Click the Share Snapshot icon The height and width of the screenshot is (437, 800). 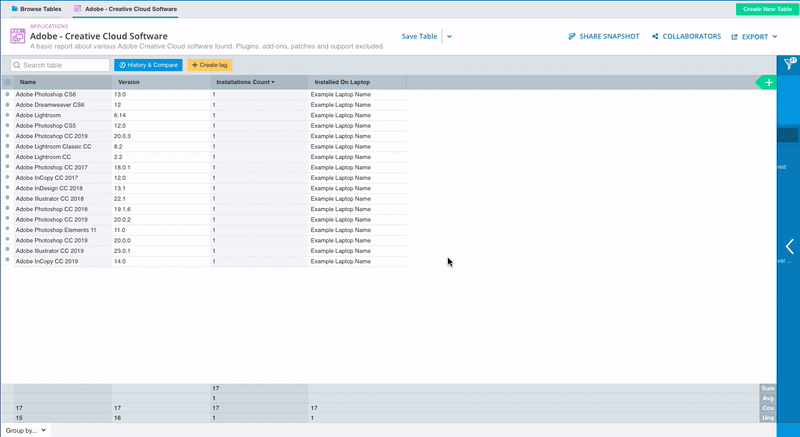pyautogui.click(x=572, y=37)
